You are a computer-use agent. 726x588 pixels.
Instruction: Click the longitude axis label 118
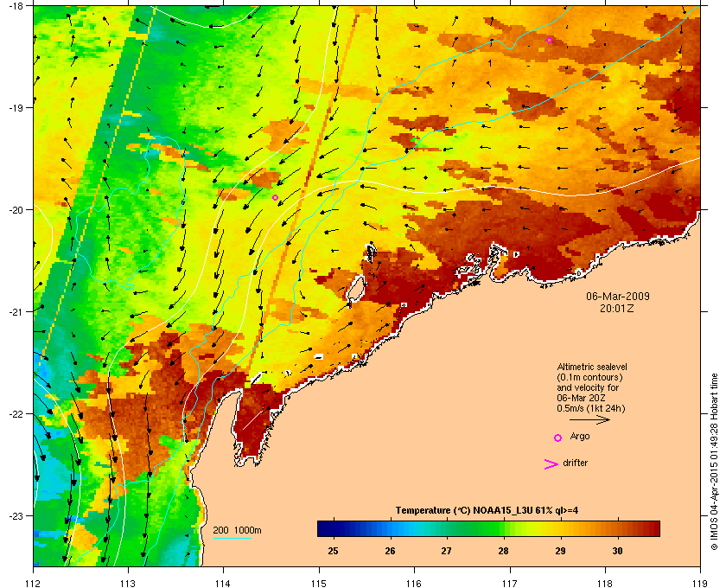(605, 583)
